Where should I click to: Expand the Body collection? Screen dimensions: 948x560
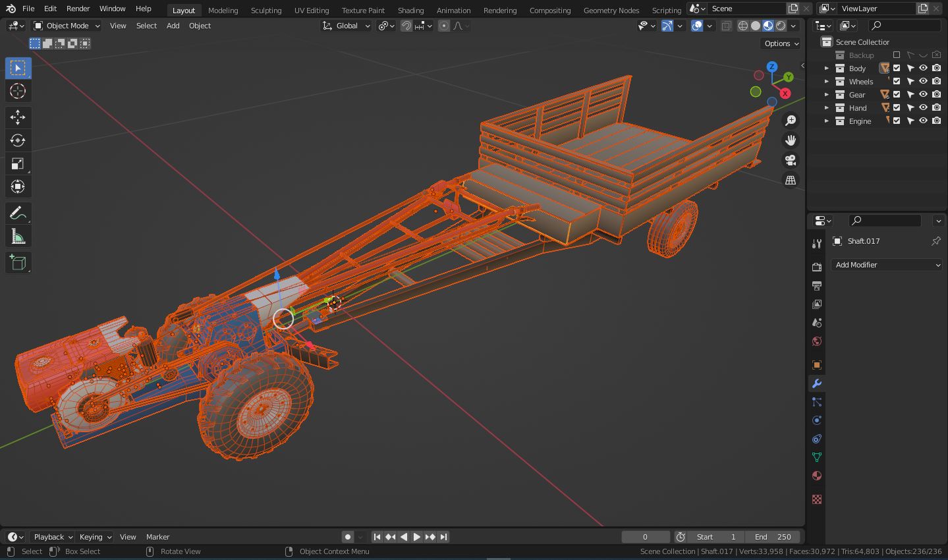coord(827,68)
